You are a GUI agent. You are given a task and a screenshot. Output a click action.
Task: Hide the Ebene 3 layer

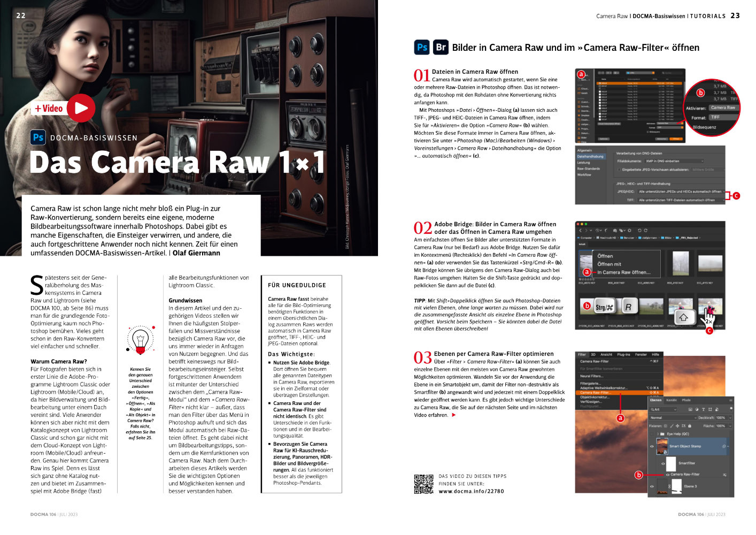[x=652, y=486]
